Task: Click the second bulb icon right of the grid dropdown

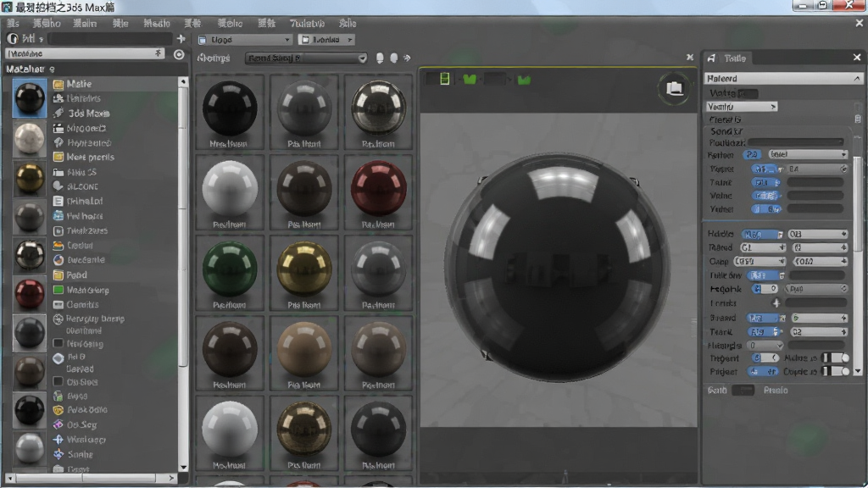Action: 393,58
